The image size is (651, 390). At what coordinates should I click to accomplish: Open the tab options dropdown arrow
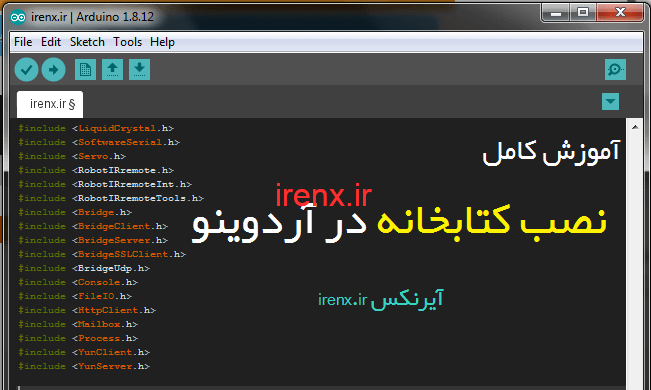point(610,101)
